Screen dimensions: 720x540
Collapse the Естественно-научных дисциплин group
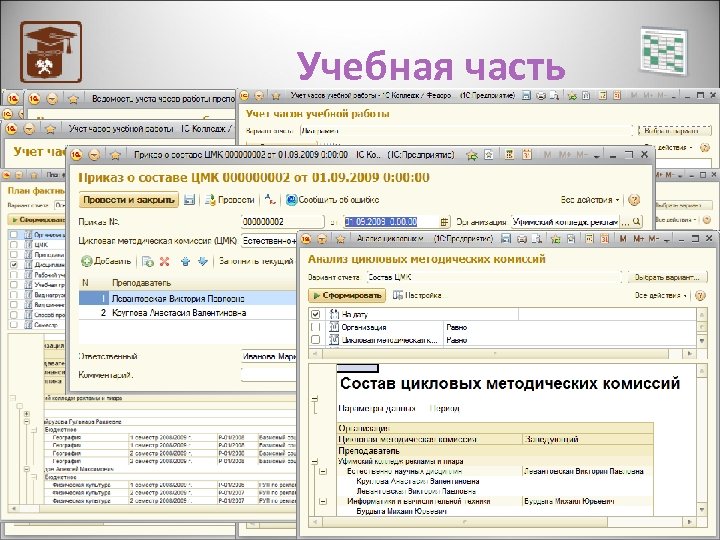pos(323,472)
